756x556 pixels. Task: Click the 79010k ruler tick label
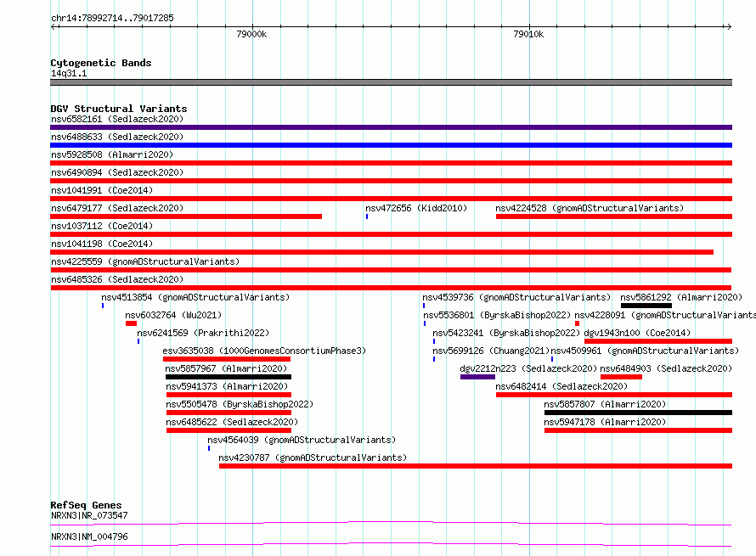coord(528,34)
